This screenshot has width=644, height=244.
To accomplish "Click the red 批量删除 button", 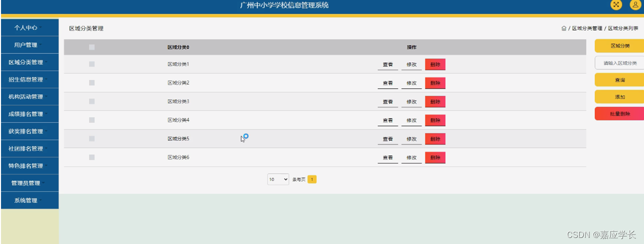I will (620, 114).
